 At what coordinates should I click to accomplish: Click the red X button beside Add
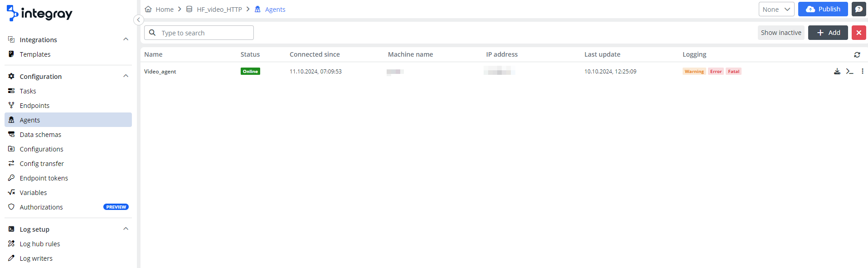[858, 33]
